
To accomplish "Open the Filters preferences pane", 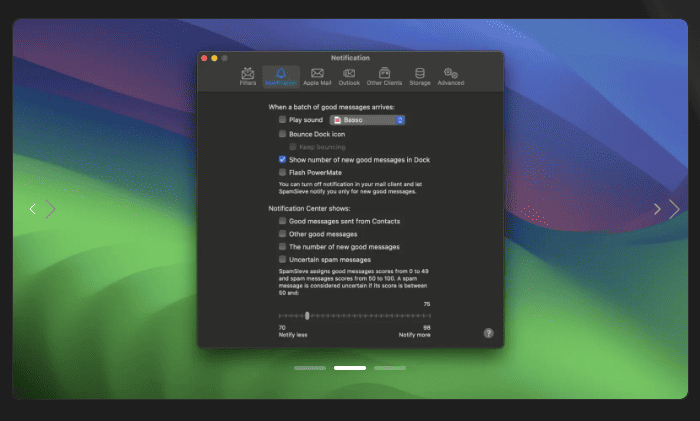I will pyautogui.click(x=248, y=76).
